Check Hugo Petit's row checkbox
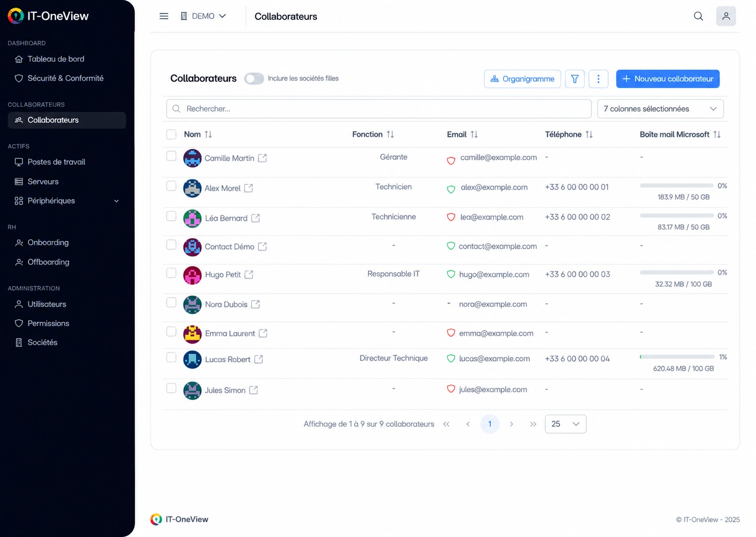This screenshot has height=537, width=756. pyautogui.click(x=171, y=273)
